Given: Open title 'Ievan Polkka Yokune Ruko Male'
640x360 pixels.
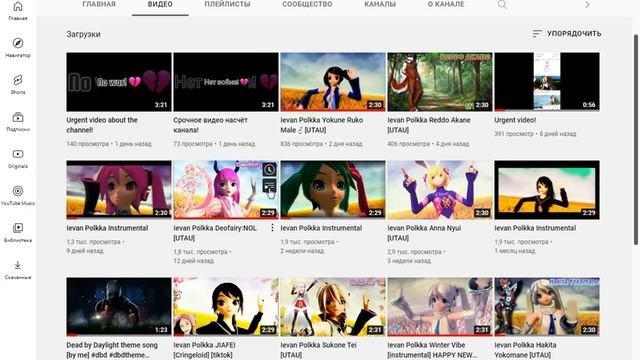Looking at the screenshot, I should pyautogui.click(x=322, y=125).
